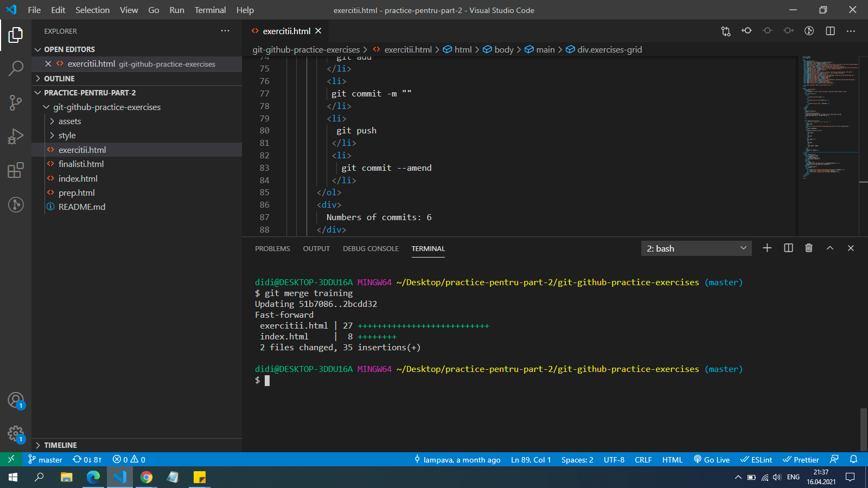Open Google Chrome from the taskbar

[146, 477]
